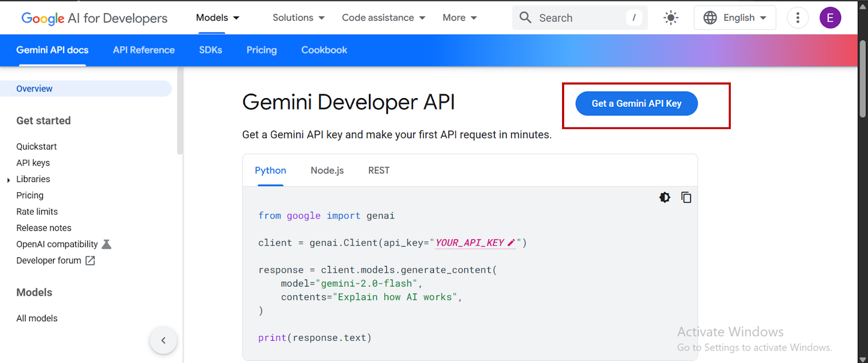This screenshot has width=868, height=363.
Task: Open Release notes in sidebar
Action: coord(44,228)
